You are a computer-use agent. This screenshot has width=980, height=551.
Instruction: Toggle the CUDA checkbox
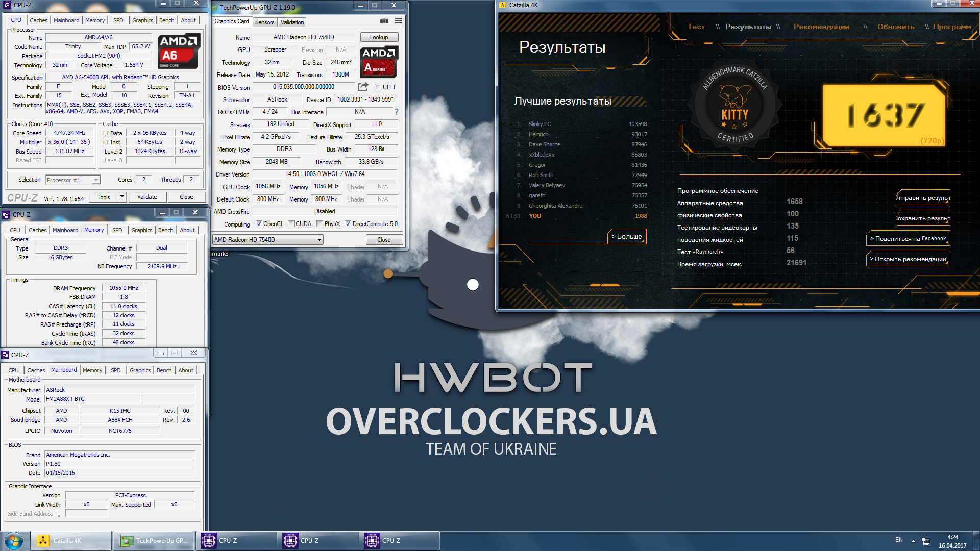click(291, 224)
